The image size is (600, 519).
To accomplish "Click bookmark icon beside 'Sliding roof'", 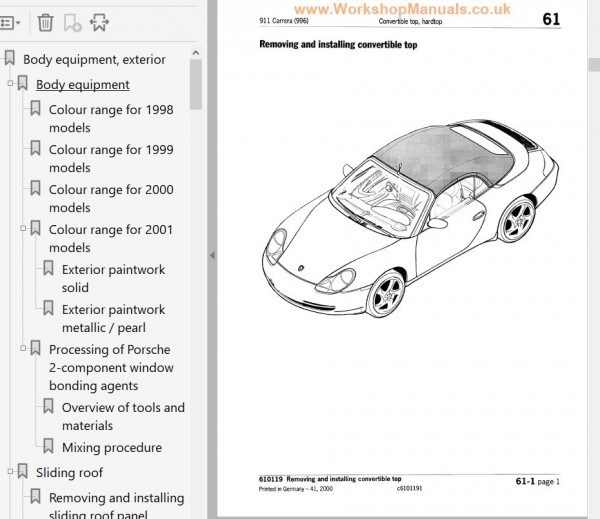I will tap(23, 471).
